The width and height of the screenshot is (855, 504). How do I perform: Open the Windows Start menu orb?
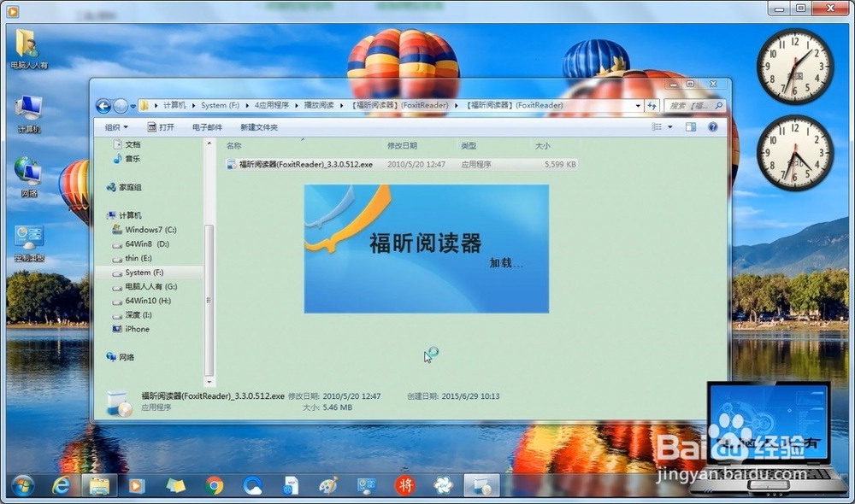click(22, 485)
